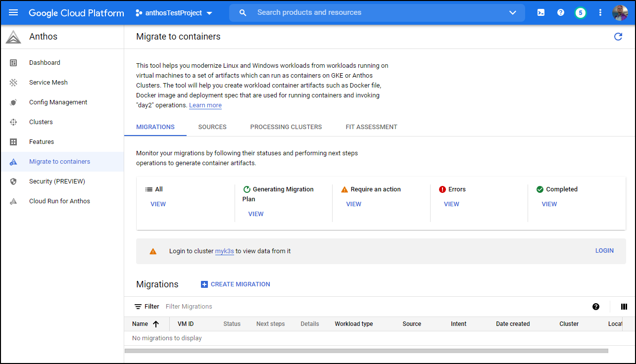636x364 pixels.
Task: Click the Intent column header
Action: coord(458,324)
